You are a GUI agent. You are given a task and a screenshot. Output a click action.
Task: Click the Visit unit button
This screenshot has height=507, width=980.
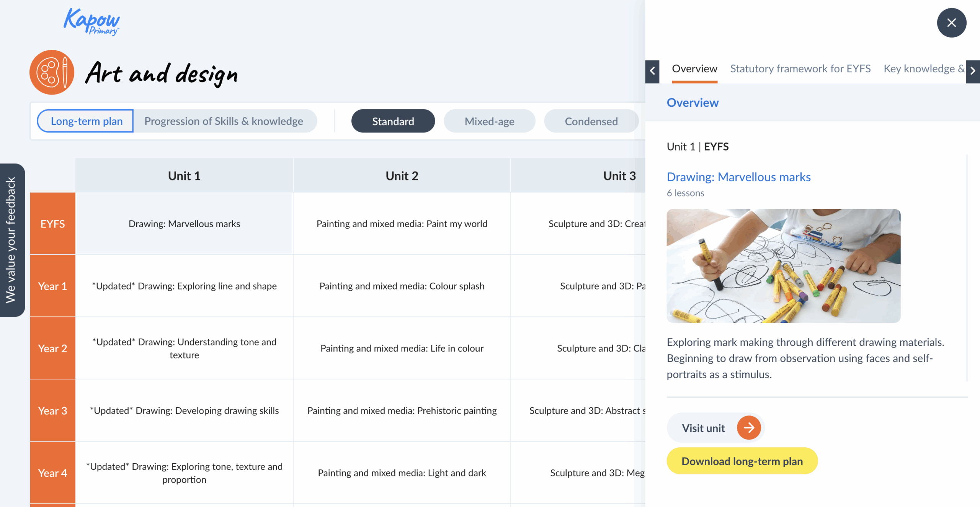pyautogui.click(x=715, y=427)
